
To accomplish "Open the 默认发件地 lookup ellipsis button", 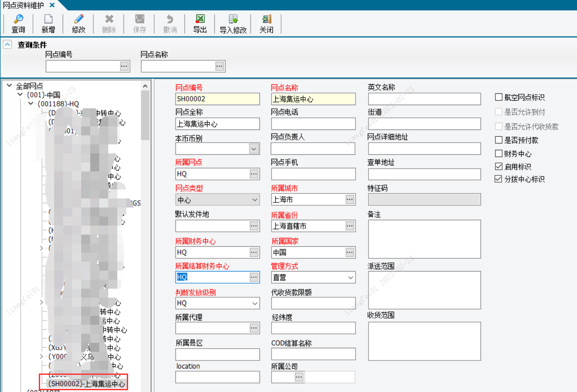I will point(254,226).
